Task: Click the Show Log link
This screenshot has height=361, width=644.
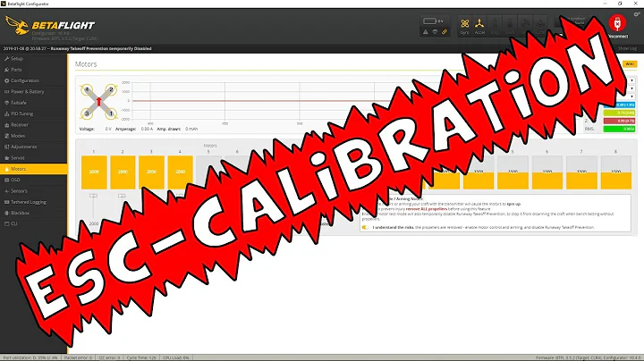Action: click(627, 48)
